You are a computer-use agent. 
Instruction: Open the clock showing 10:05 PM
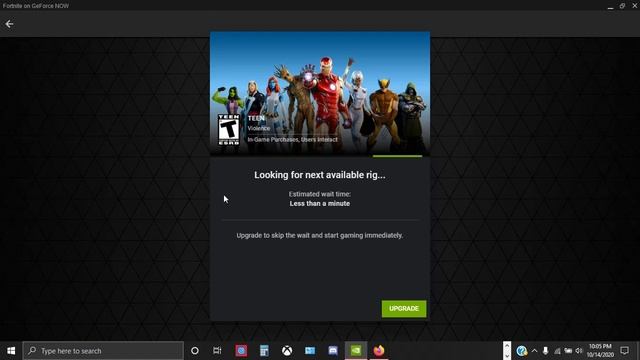point(600,351)
